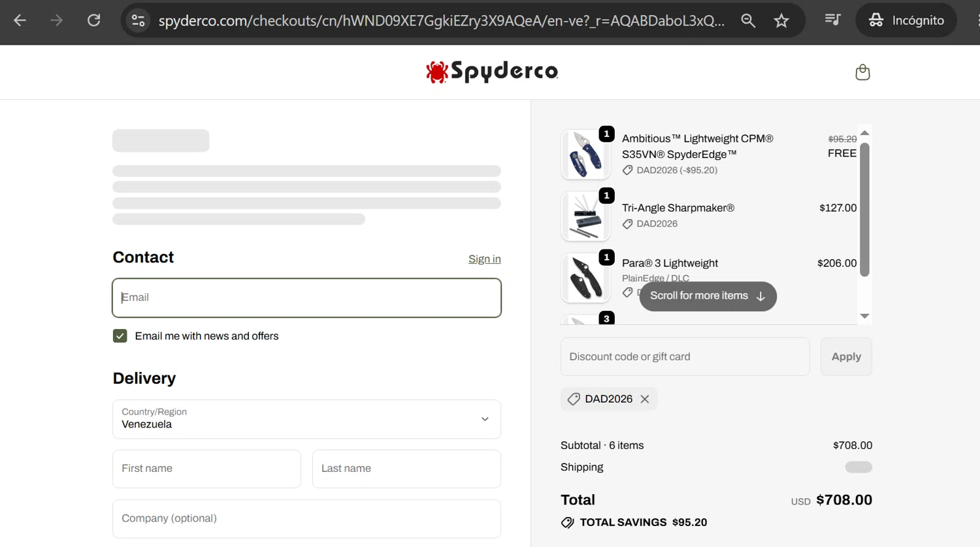Click the total amount $708.00 next to USD
This screenshot has width=980, height=547.
point(844,500)
